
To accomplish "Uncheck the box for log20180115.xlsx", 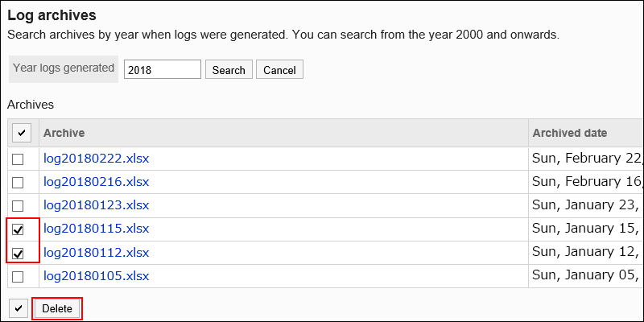I will click(18, 229).
